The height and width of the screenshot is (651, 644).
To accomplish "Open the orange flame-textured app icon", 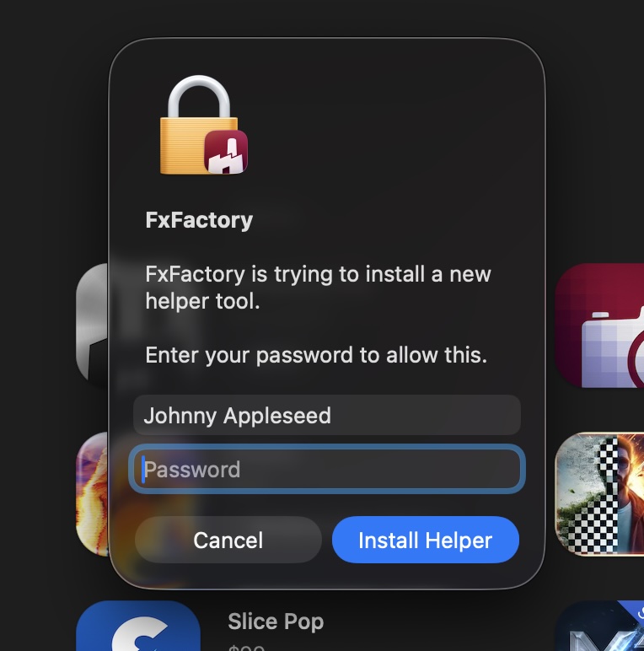I will coord(92,493).
